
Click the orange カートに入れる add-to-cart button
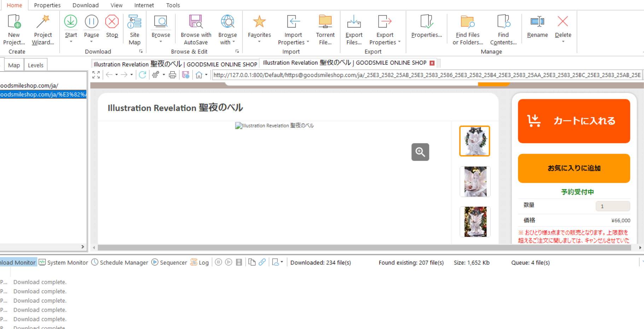(574, 121)
